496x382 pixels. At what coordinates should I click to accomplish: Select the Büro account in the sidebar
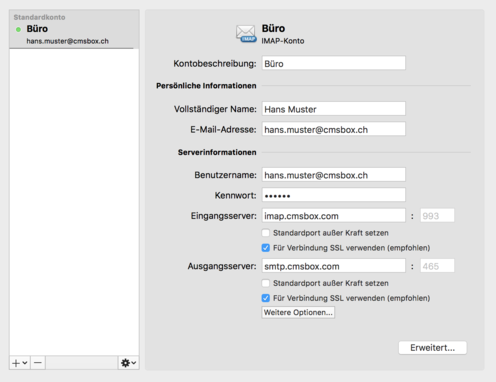coord(74,29)
